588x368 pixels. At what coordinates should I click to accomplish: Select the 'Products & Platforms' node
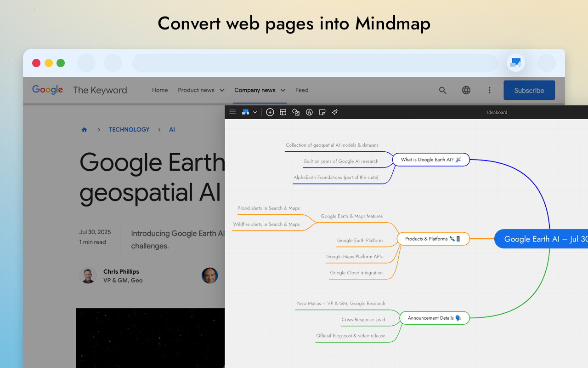434,239
